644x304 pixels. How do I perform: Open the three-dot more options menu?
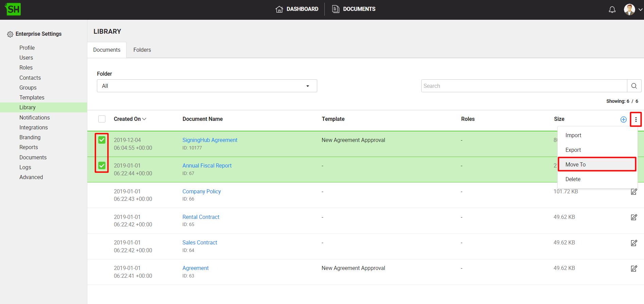tap(635, 119)
